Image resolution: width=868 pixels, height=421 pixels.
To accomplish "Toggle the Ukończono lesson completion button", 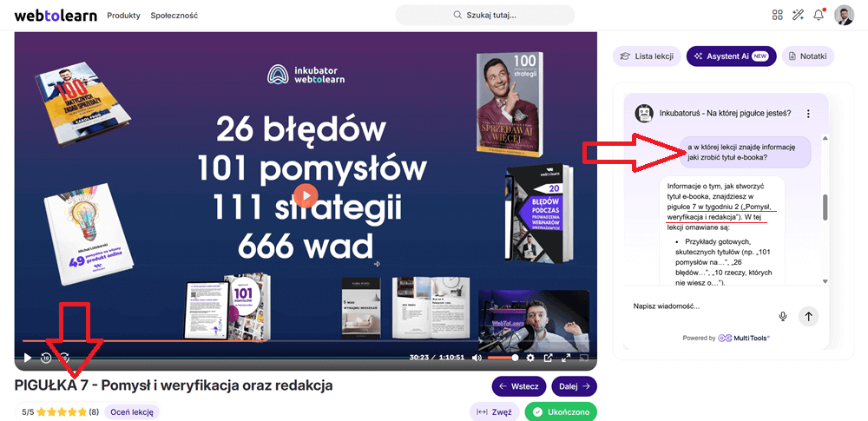I will pyautogui.click(x=561, y=412).
